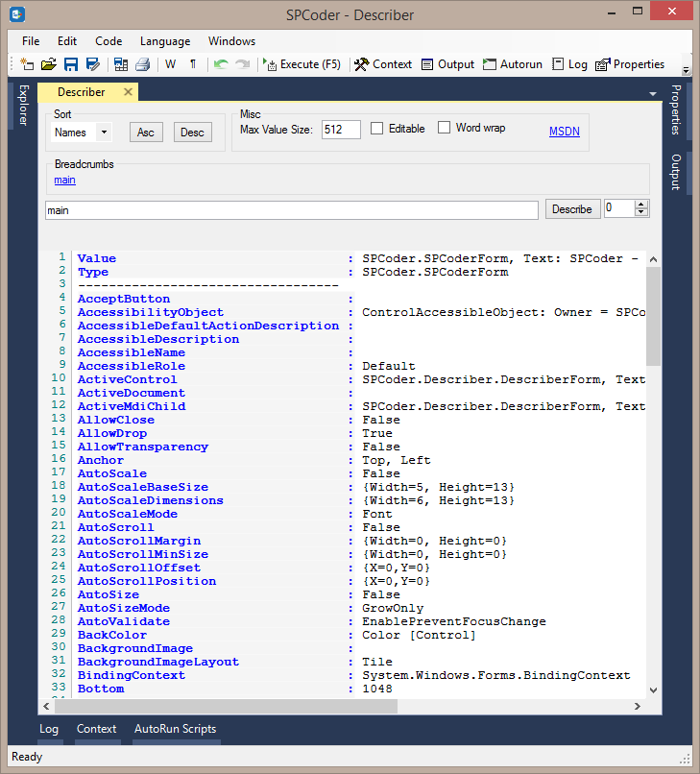Increment the depth spinner up arrow
Image resolution: width=700 pixels, height=774 pixels.
640,205
